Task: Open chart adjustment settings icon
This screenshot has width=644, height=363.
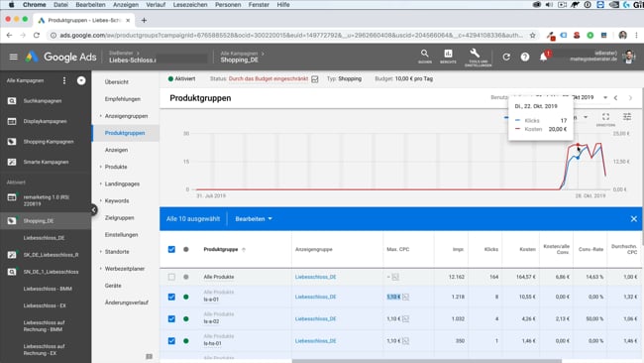Action: pyautogui.click(x=627, y=117)
